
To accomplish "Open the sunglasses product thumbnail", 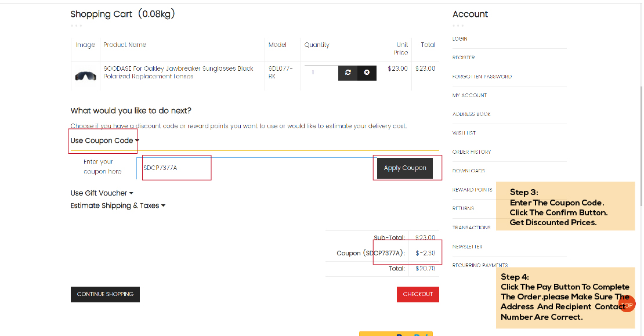I will [x=85, y=75].
